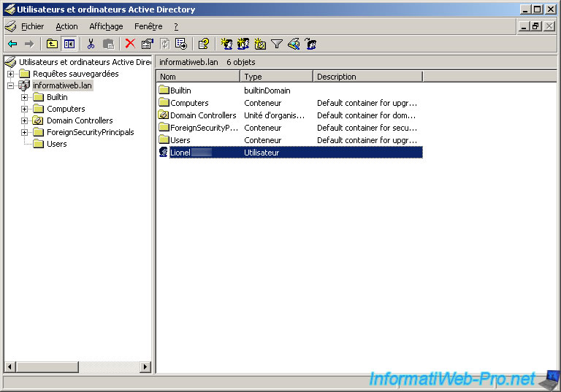
Task: Open the Action menu
Action: pyautogui.click(x=66, y=26)
